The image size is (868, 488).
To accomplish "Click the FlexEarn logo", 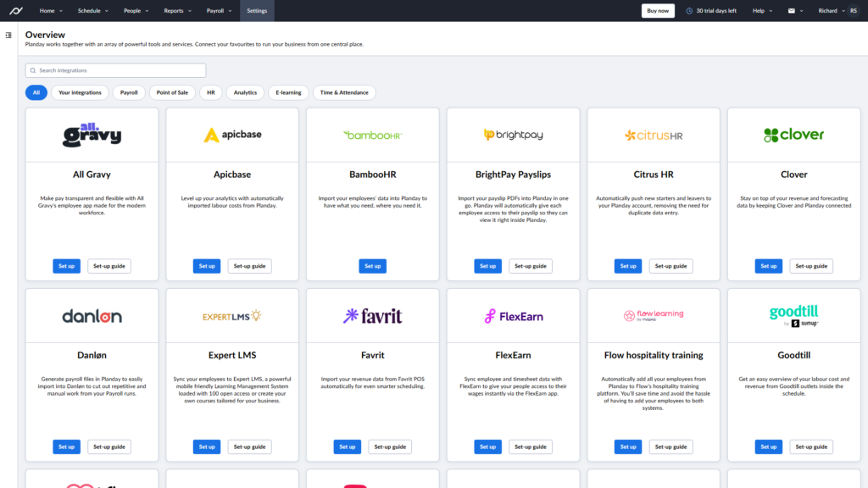I will pos(513,316).
